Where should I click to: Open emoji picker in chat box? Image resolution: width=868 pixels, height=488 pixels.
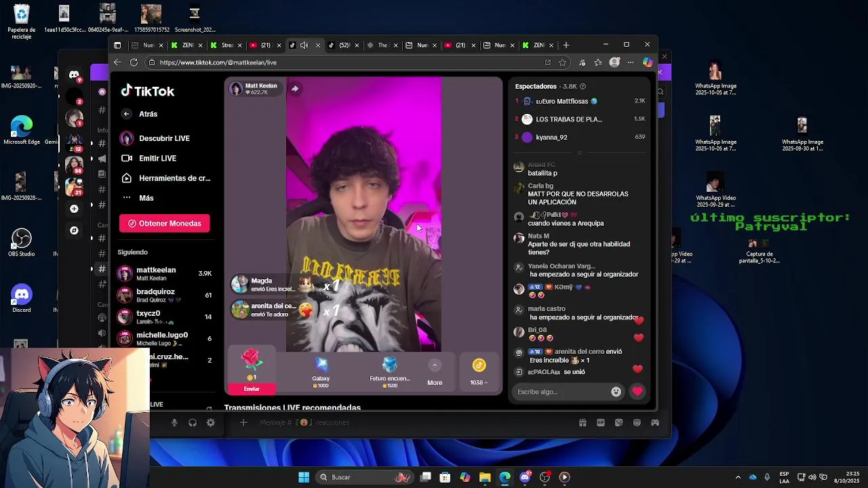tap(616, 392)
